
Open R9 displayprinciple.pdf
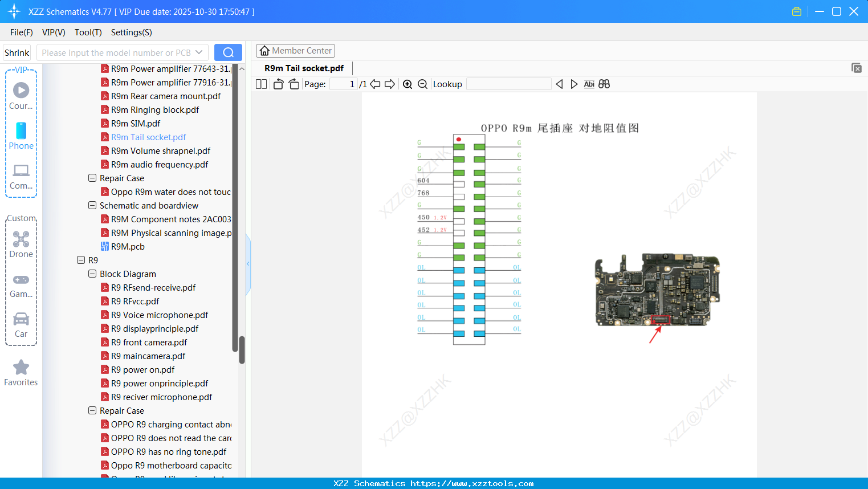155,329
